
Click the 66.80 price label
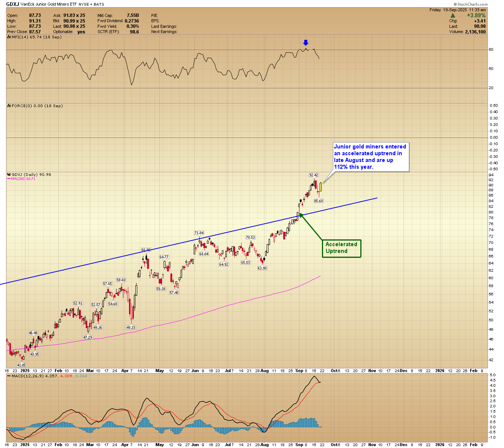146,250
